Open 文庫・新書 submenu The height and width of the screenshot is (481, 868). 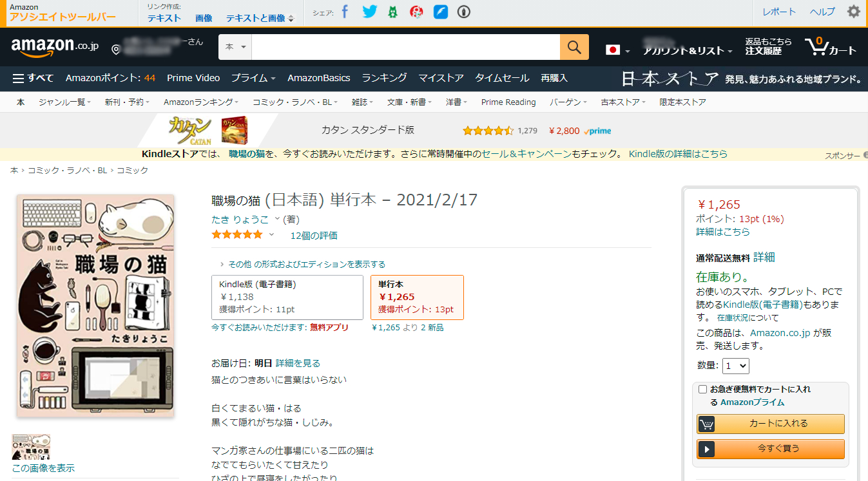click(x=410, y=102)
